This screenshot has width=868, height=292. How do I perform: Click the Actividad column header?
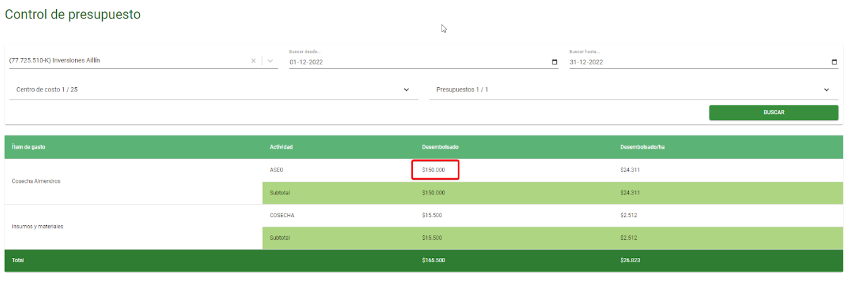click(281, 147)
